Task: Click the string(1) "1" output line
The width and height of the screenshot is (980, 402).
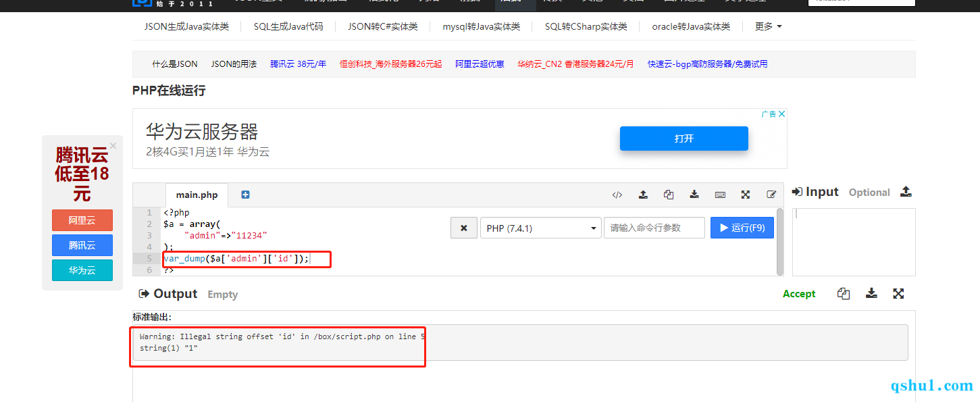Action: pyautogui.click(x=169, y=348)
